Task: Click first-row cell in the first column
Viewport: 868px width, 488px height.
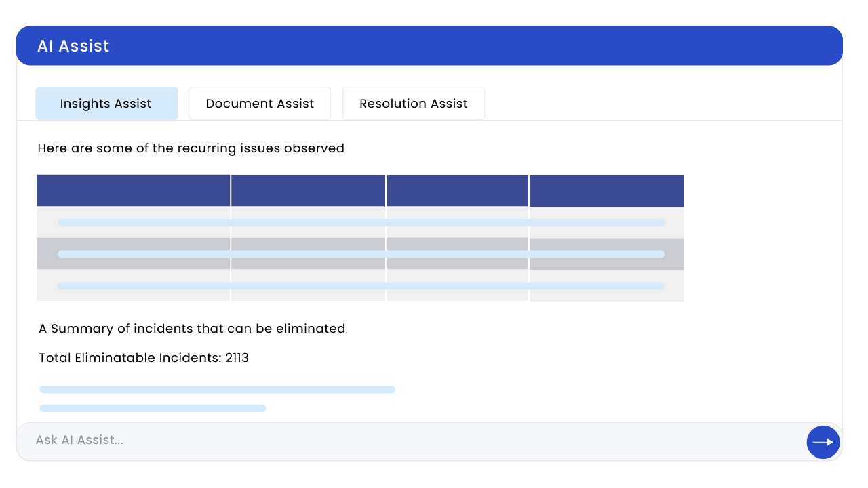Action: click(133, 222)
